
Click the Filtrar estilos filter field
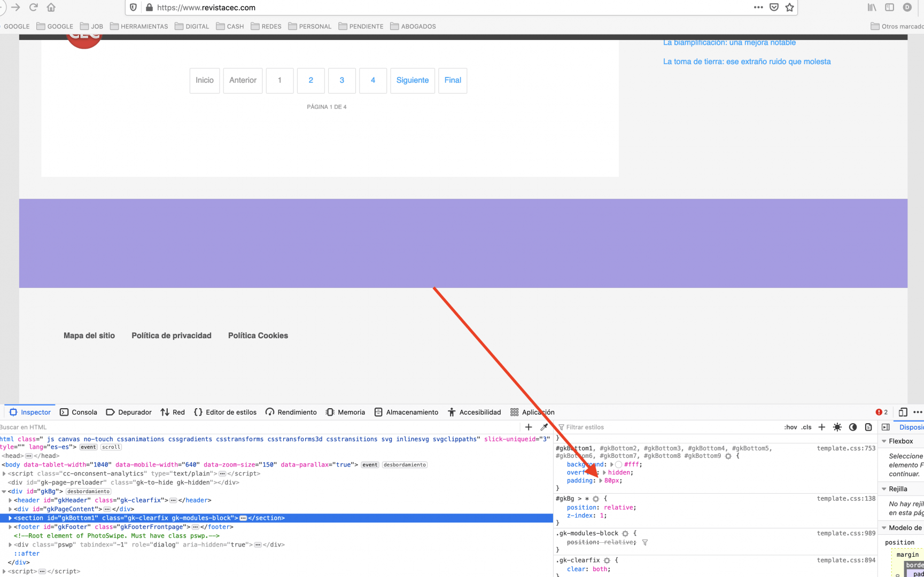coord(668,427)
